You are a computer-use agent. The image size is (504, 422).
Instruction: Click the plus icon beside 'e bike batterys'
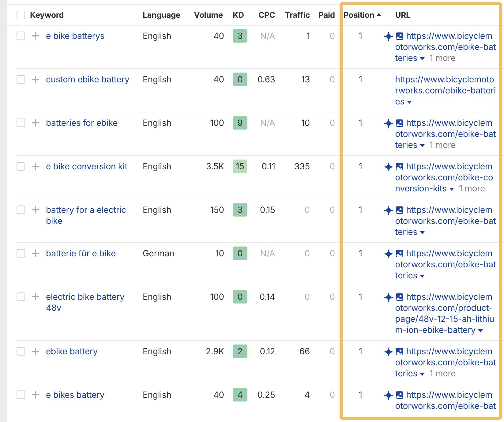click(36, 36)
